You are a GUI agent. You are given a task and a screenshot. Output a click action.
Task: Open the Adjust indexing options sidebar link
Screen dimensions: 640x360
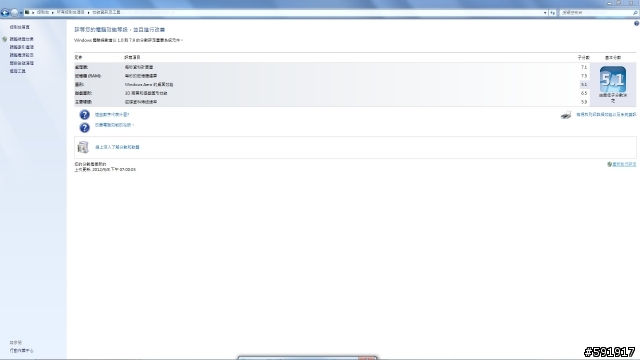(x=22, y=47)
